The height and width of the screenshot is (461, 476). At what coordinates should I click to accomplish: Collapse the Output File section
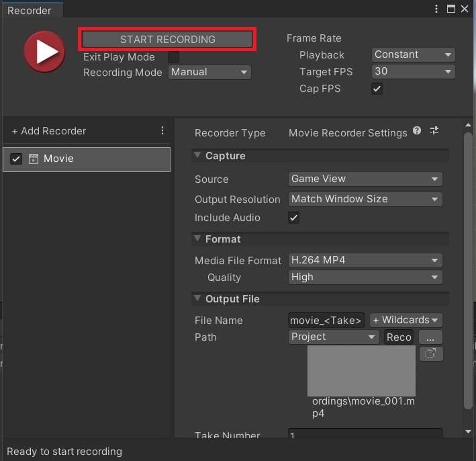[x=197, y=298]
